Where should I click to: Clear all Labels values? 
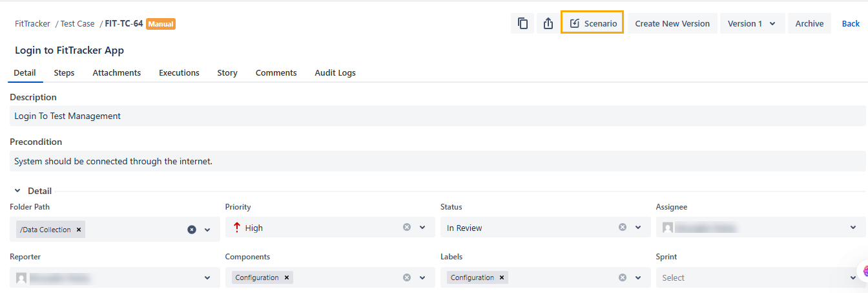tap(623, 277)
